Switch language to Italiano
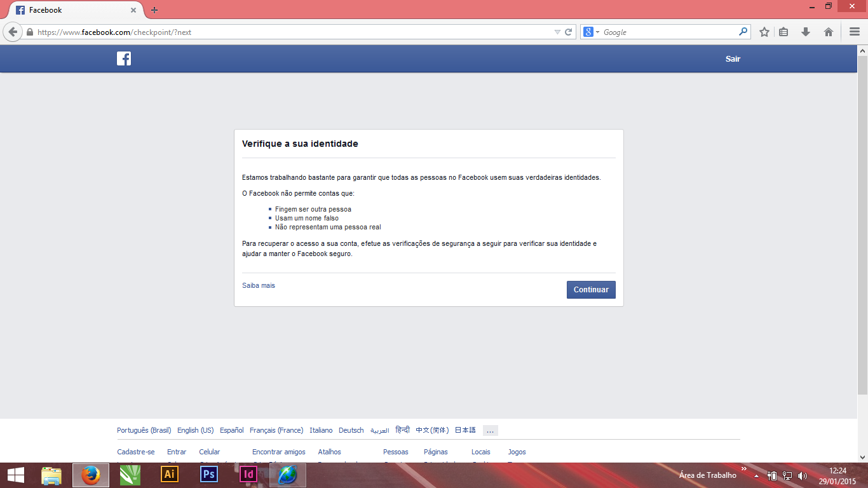Screen dimensions: 868x488 click(x=321, y=430)
